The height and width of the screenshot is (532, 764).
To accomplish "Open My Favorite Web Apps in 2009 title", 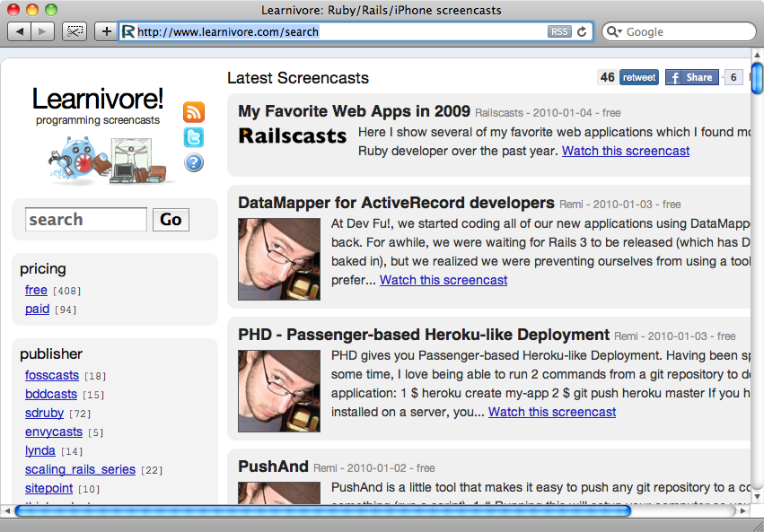I will pos(355,111).
